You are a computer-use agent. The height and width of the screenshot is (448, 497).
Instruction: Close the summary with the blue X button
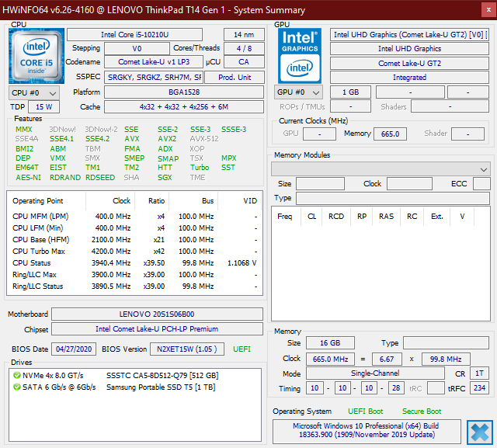click(478, 432)
